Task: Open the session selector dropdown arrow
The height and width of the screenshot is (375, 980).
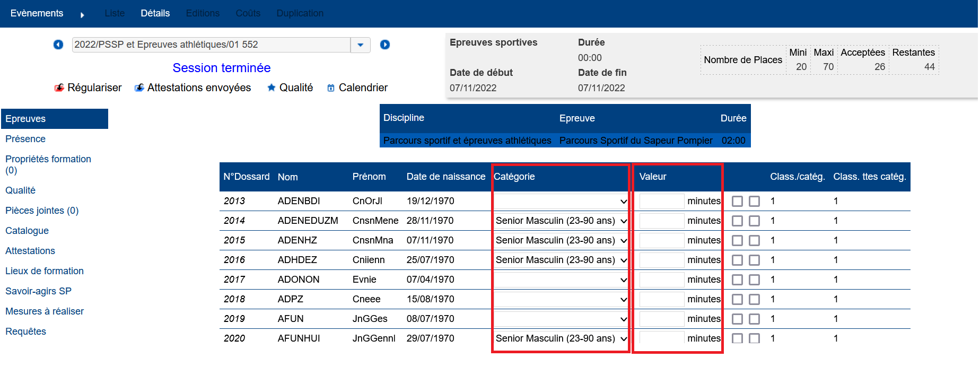Action: (361, 45)
